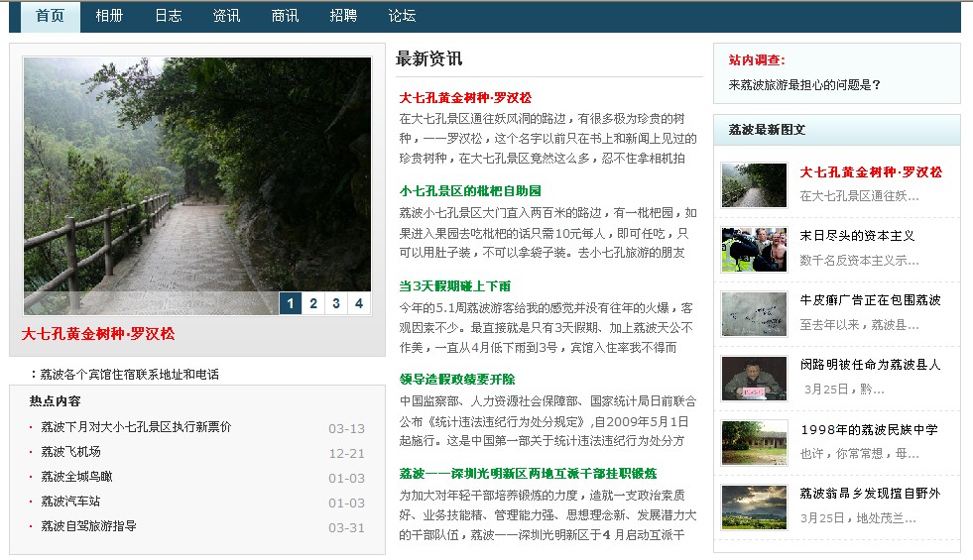Open the 1998年的荔波民族中学 thumbnail picture
Image resolution: width=973 pixels, height=560 pixels.
click(754, 442)
